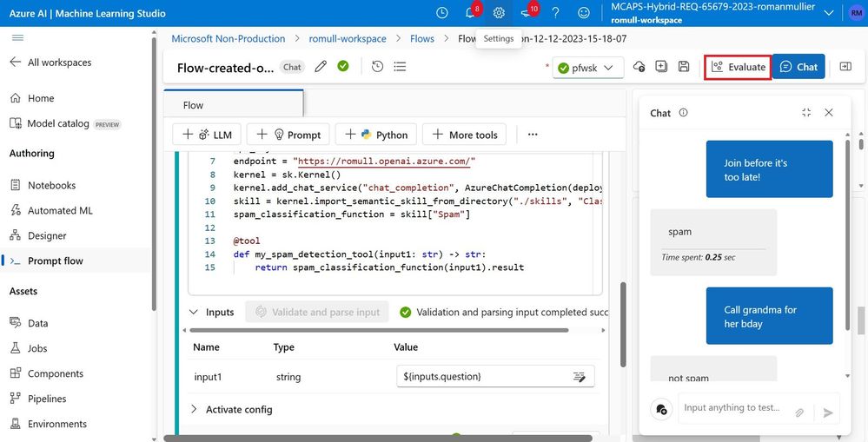
Task: Start a new chat session icon
Action: coord(661,409)
